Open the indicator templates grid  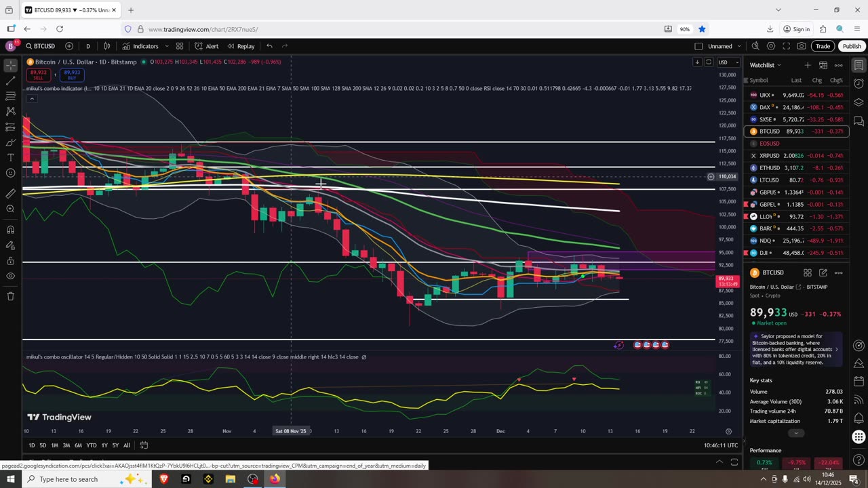(x=180, y=46)
